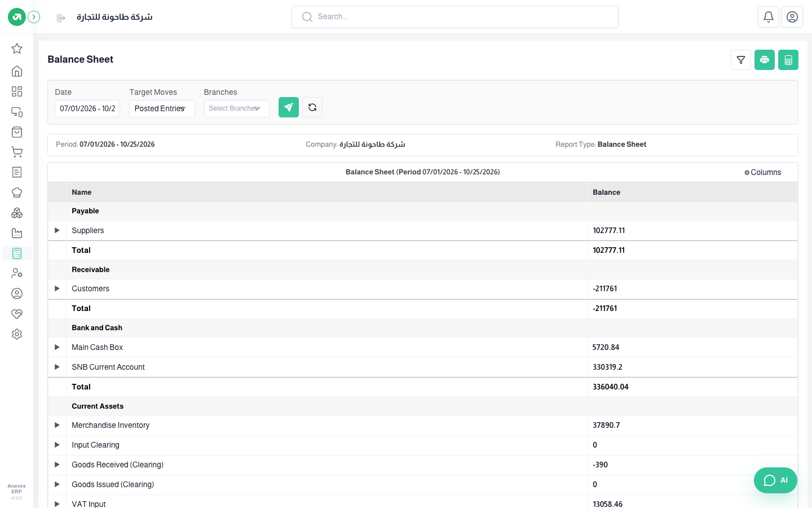The image size is (812, 508).
Task: Open the Select Branches dropdown
Action: 237,108
